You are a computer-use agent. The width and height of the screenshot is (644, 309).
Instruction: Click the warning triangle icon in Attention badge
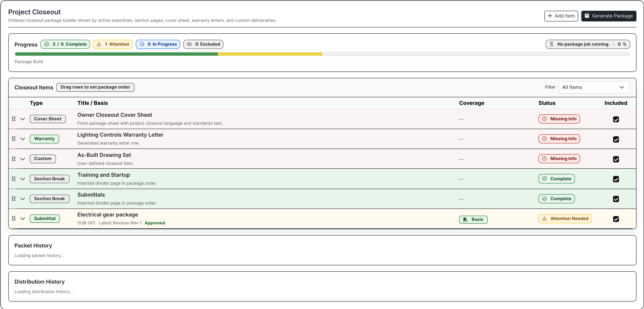[x=99, y=44]
